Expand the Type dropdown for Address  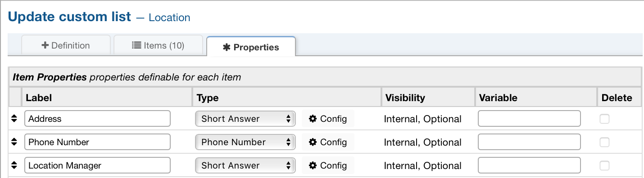point(245,119)
